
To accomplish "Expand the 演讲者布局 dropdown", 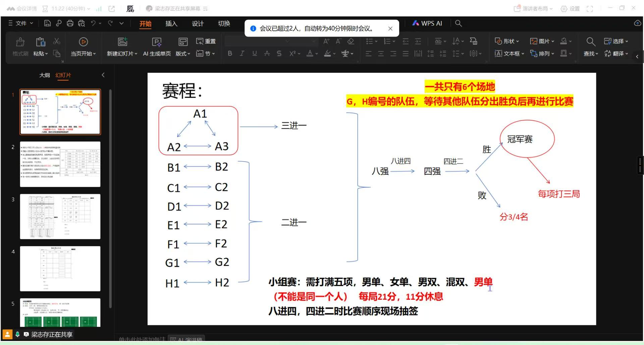I will [533, 9].
